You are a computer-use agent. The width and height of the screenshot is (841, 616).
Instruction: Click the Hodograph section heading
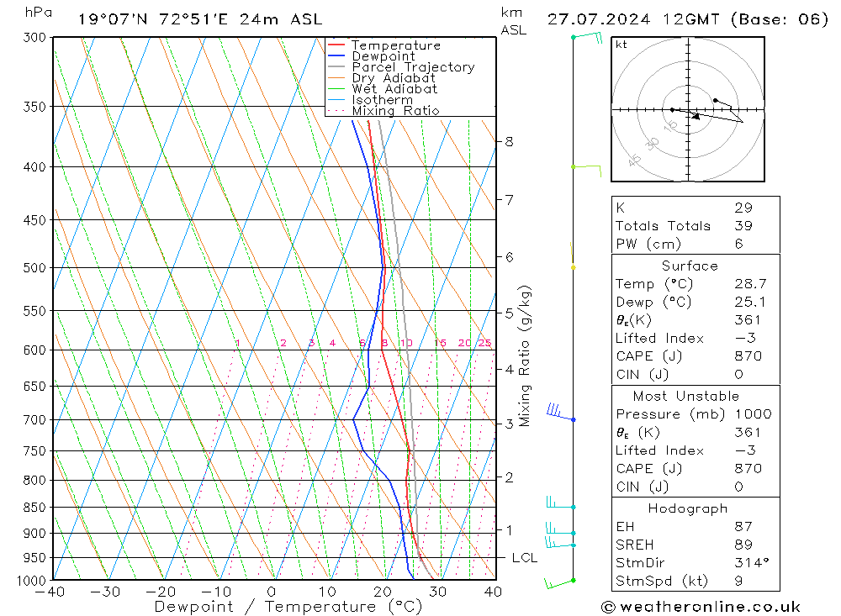pyautogui.click(x=688, y=508)
